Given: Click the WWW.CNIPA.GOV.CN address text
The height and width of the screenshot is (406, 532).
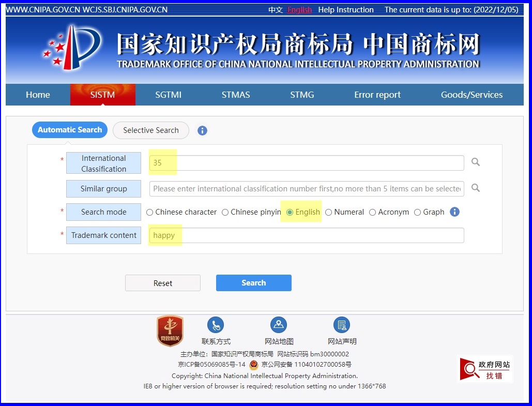Looking at the screenshot, I should [43, 10].
